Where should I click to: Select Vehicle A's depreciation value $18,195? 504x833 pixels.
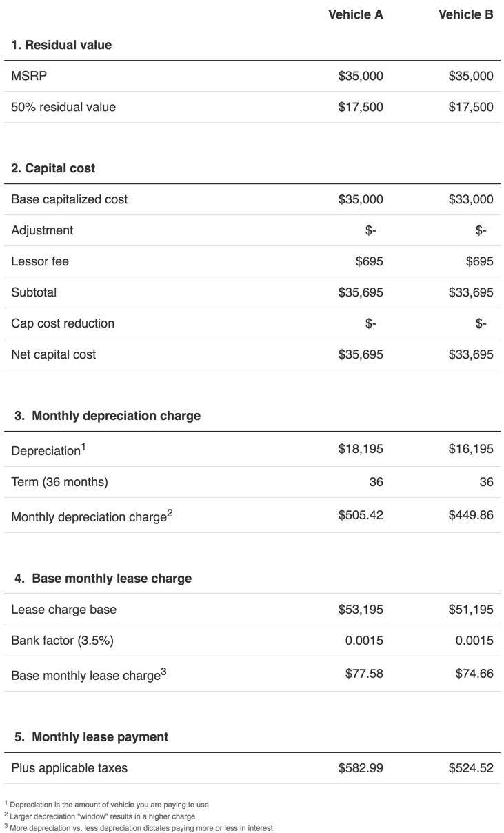click(360, 449)
